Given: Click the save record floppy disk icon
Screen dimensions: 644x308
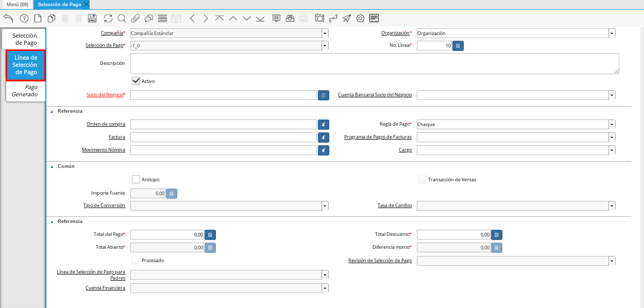Looking at the screenshot, I should click(92, 19).
